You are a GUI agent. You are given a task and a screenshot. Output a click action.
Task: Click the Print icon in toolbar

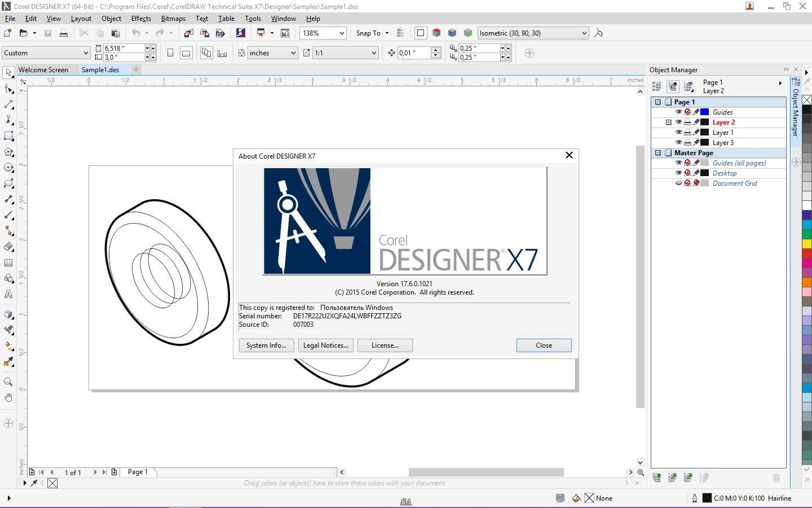pos(64,33)
